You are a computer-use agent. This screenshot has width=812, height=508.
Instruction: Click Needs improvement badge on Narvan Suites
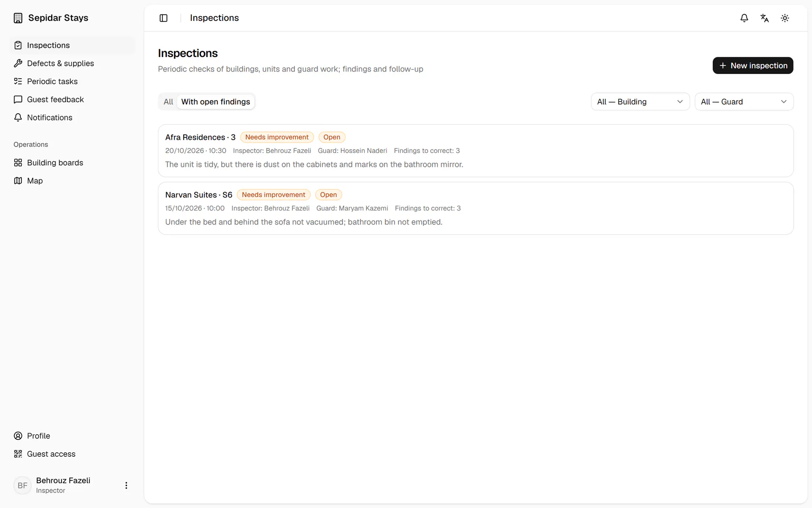274,194
